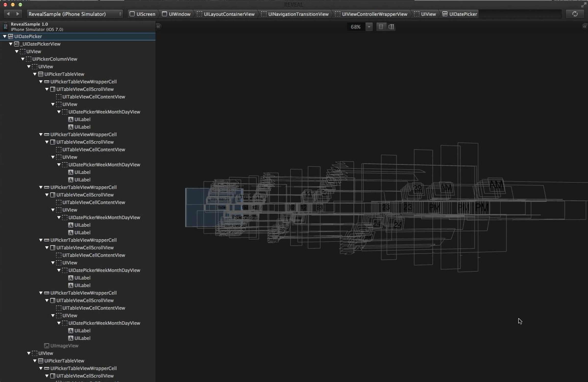Collapse the UIPickerColumnView disclosure triangle
The image size is (588, 382).
pyautogui.click(x=23, y=59)
